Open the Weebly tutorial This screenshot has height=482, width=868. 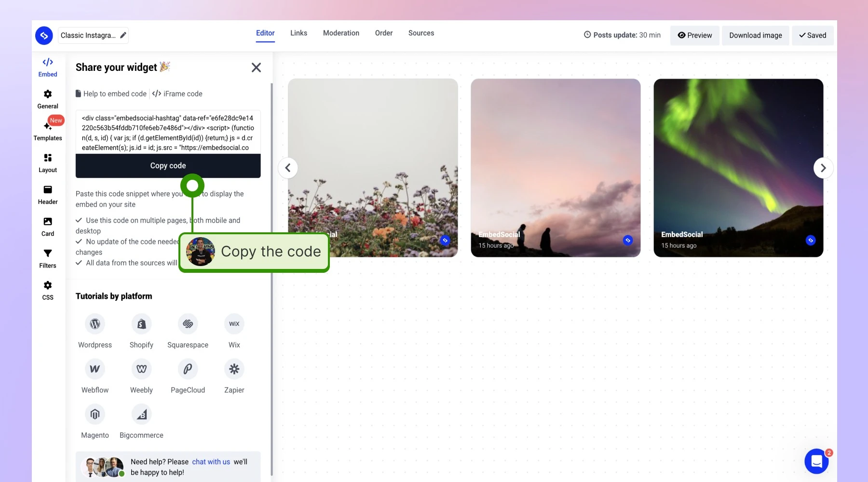coord(141,377)
